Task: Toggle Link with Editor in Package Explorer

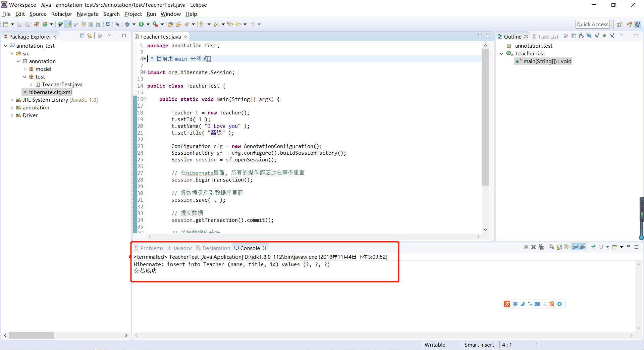Action: [90, 36]
